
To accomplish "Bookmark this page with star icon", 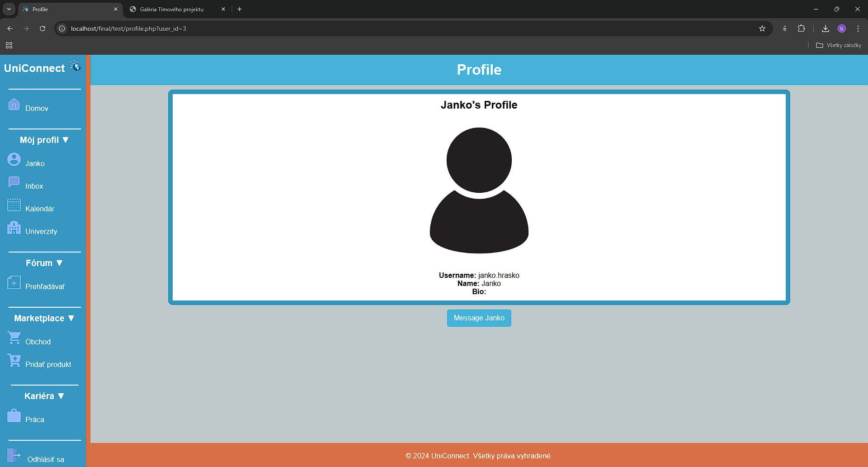I will [x=762, y=29].
